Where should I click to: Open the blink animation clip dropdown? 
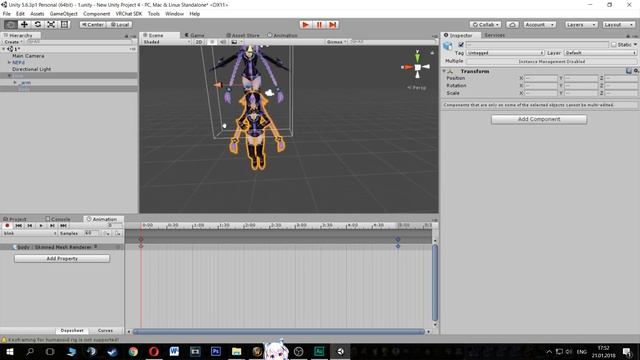(x=29, y=233)
